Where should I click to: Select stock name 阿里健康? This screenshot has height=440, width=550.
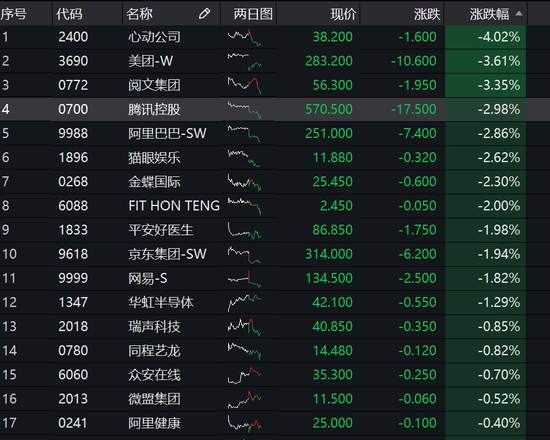click(x=154, y=423)
